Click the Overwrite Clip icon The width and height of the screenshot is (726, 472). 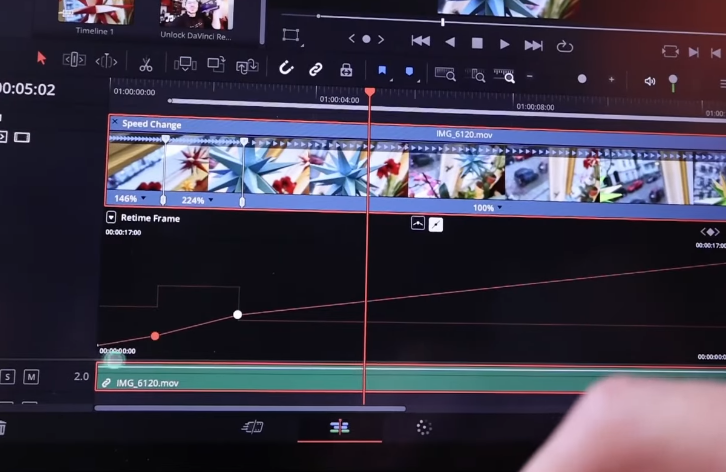tap(216, 64)
